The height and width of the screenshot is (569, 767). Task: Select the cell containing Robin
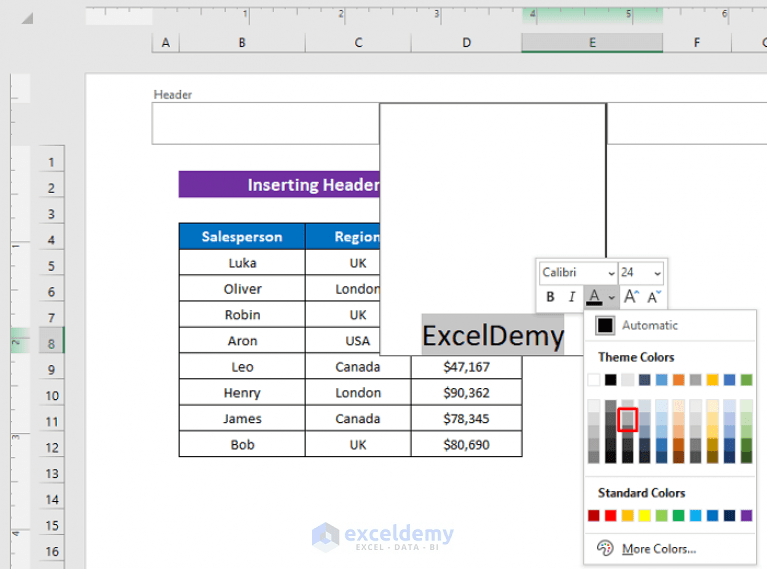[x=242, y=315]
